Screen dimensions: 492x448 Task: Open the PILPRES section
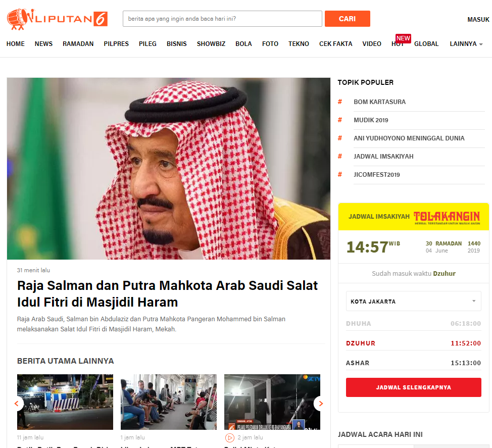click(116, 44)
